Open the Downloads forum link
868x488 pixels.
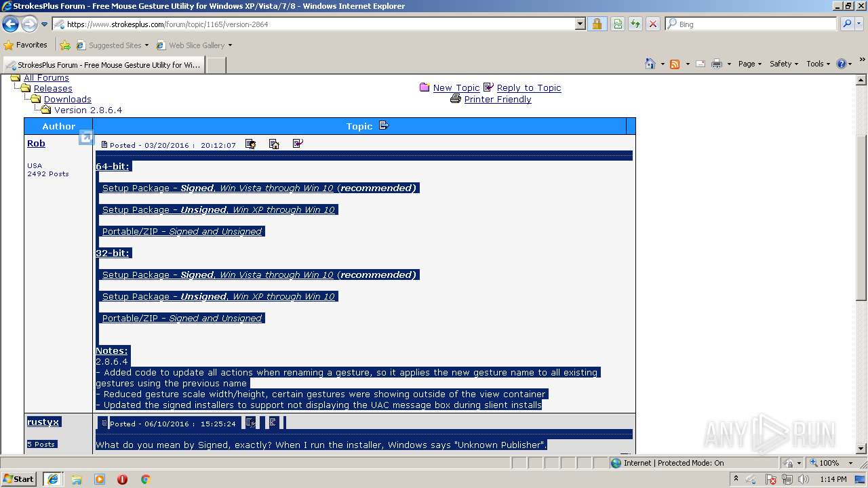(68, 100)
